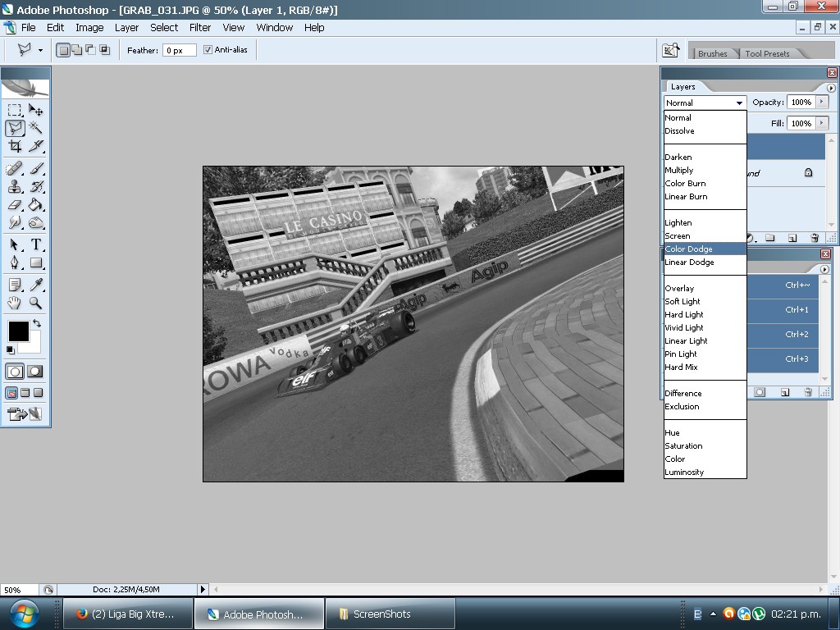Swap foreground and background colors

tap(36, 323)
